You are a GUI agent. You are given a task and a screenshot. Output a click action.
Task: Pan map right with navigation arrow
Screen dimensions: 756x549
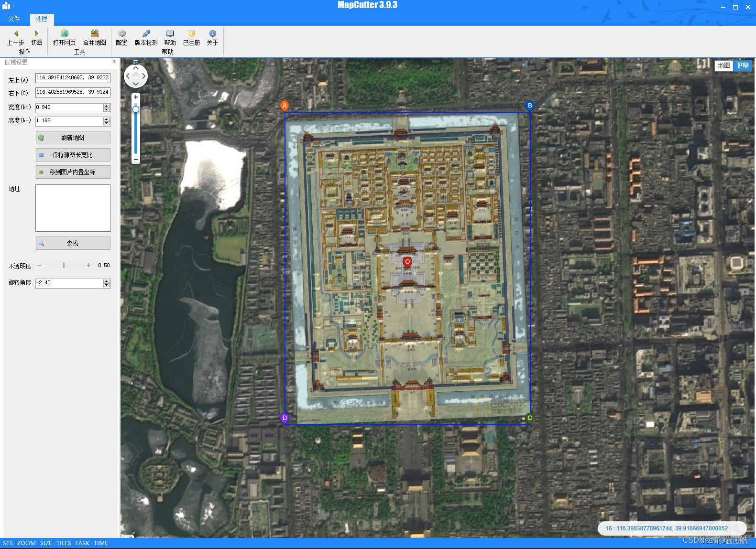(x=144, y=76)
